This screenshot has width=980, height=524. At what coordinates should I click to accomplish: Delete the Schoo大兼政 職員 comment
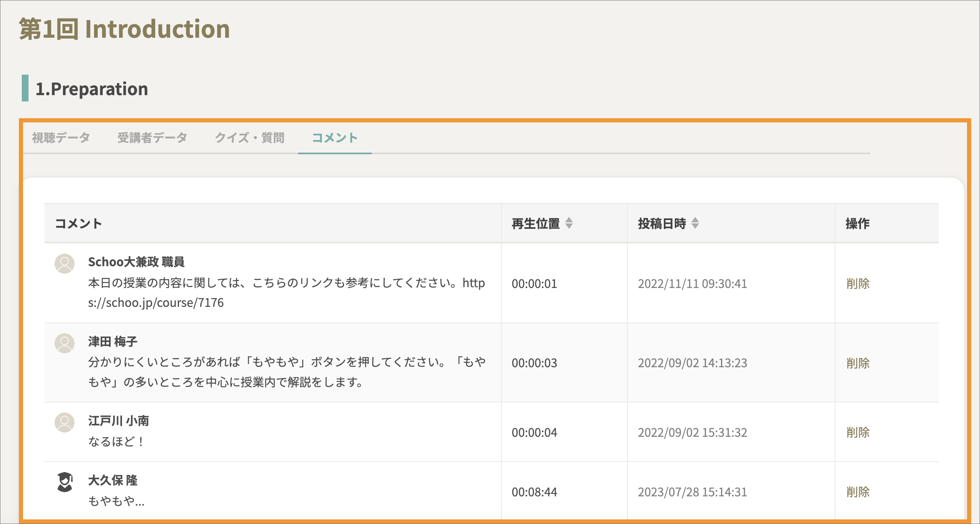click(858, 284)
